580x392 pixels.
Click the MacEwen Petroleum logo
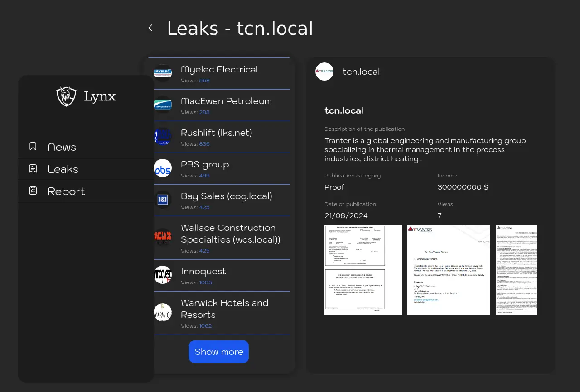[163, 105]
